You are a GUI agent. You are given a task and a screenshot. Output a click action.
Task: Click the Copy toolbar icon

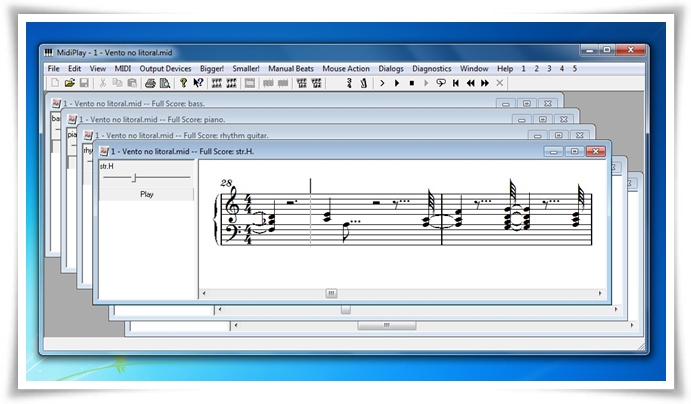(x=117, y=83)
